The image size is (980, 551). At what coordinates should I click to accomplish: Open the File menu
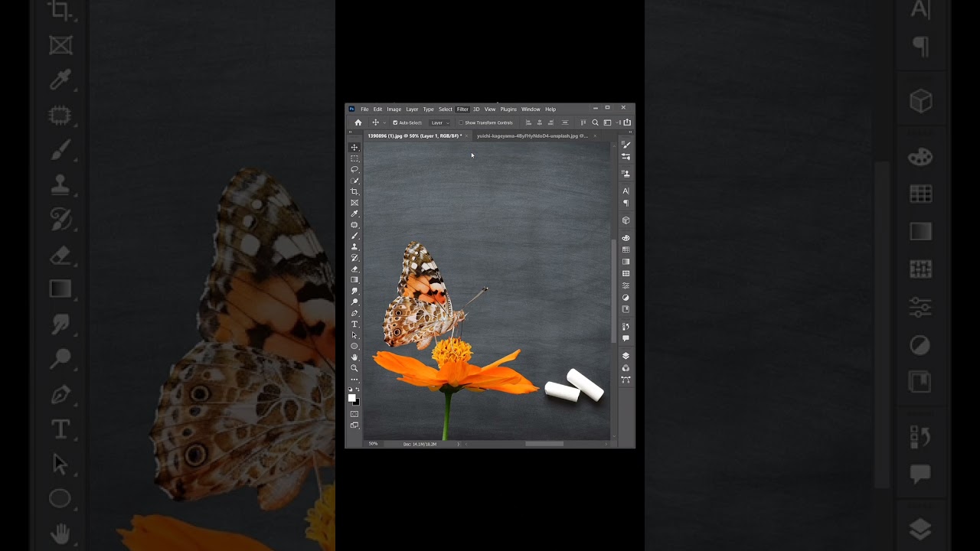[364, 109]
